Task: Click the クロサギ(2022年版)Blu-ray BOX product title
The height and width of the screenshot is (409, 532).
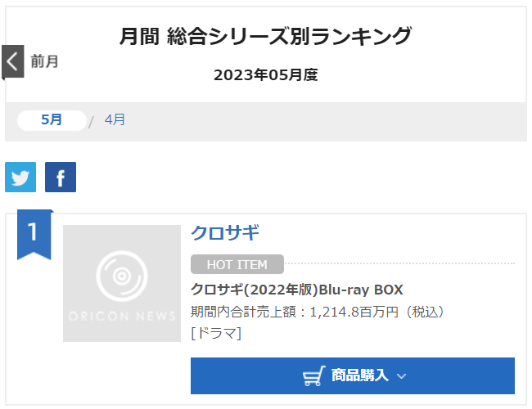Action: [297, 290]
